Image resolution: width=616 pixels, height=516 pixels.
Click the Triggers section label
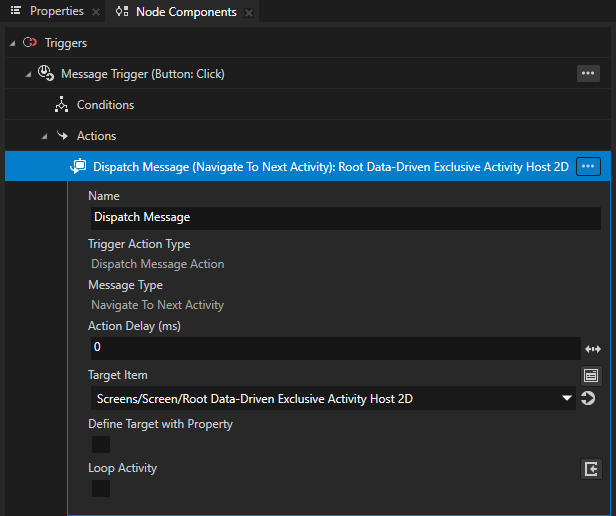pos(66,43)
